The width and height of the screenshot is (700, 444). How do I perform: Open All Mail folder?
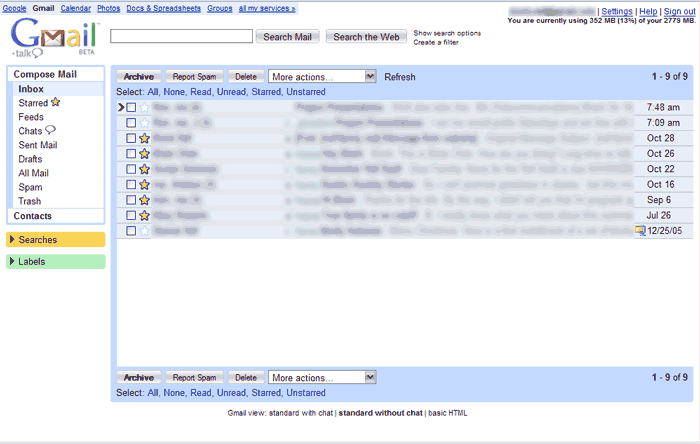click(x=33, y=173)
